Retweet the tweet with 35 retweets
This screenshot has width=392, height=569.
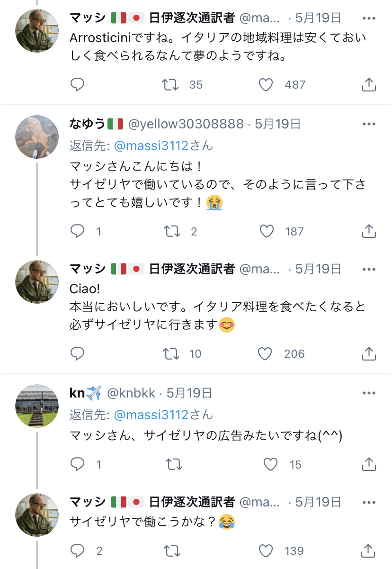(170, 85)
